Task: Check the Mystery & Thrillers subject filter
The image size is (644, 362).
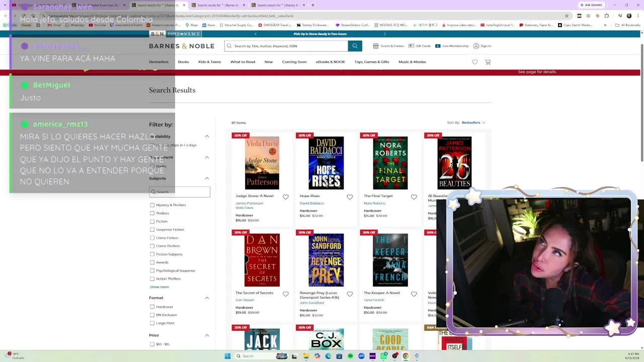Action: coord(152,205)
